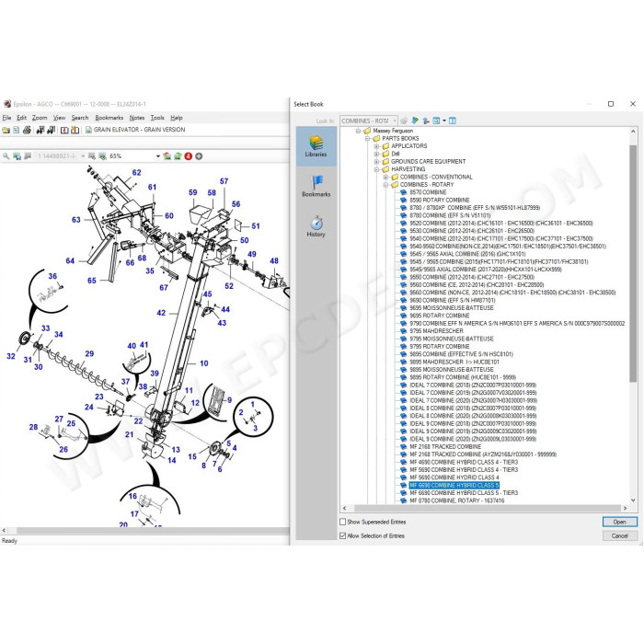
Task: Select MF 6690 COMBINE HYBRID CLASS 5 entry
Action: [x=454, y=486]
